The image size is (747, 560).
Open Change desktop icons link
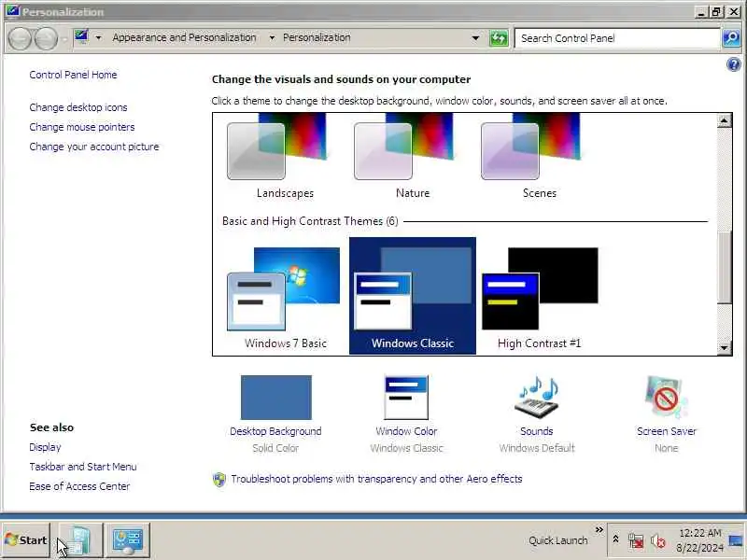point(78,107)
